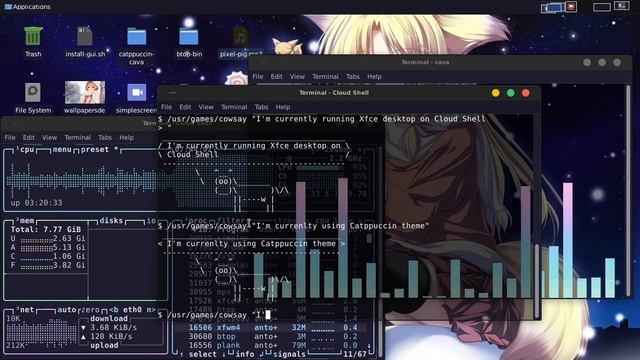This screenshot has height=360, width=640.
Task: Open the window menu dots on Cloud Shell titlebar
Action: click(x=172, y=93)
